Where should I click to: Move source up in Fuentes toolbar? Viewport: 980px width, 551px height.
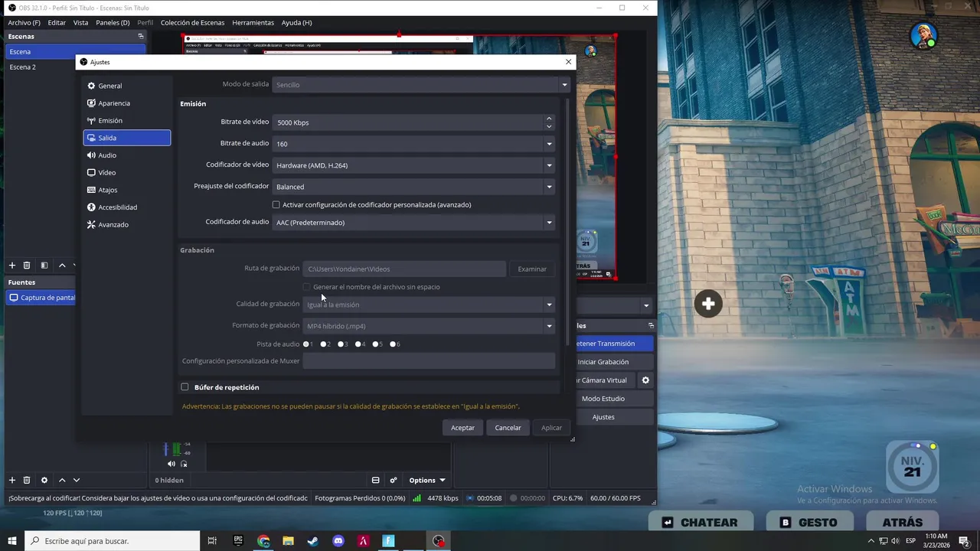tap(62, 480)
